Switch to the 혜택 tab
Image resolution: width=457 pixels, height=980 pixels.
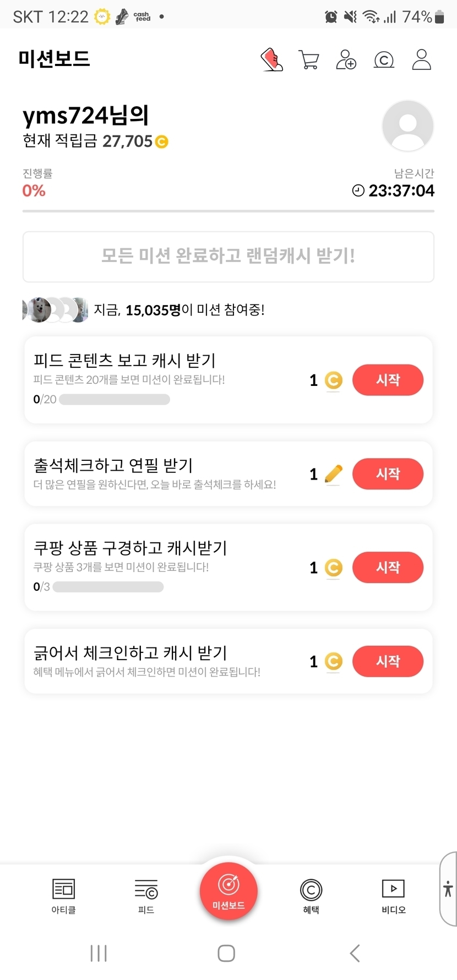311,896
